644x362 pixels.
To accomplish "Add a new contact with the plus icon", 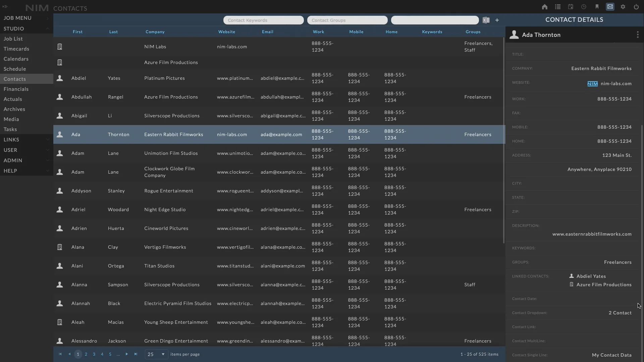I will pos(497,20).
